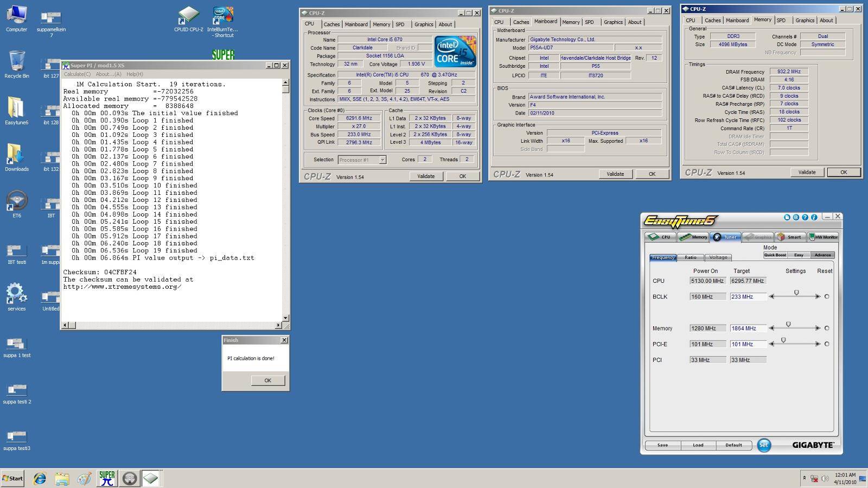The width and height of the screenshot is (868, 488).
Task: Click the Memory slider left arrow
Action: [x=771, y=328]
